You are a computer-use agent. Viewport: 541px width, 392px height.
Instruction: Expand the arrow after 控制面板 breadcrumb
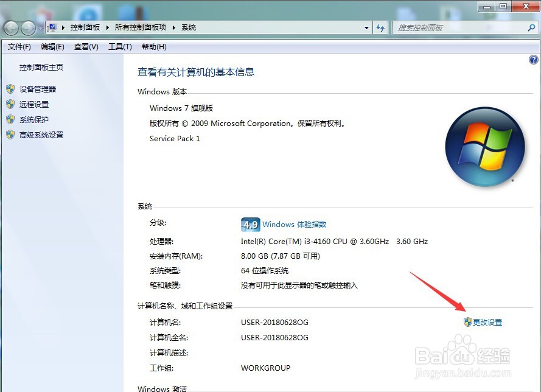click(x=107, y=27)
